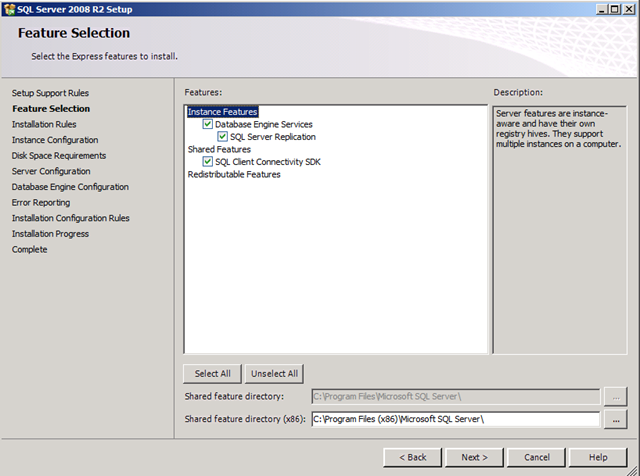Screen dimensions: 640x476
Task: Select Installation Configuration Rules step
Action: 71,218
